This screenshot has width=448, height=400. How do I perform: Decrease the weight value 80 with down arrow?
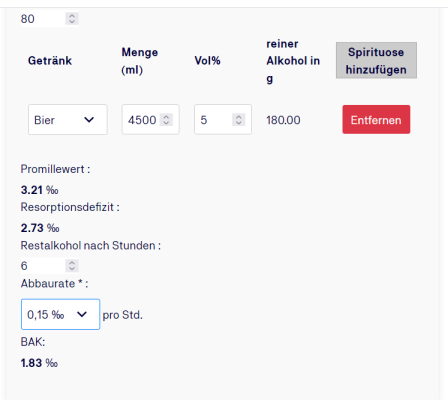pos(72,22)
